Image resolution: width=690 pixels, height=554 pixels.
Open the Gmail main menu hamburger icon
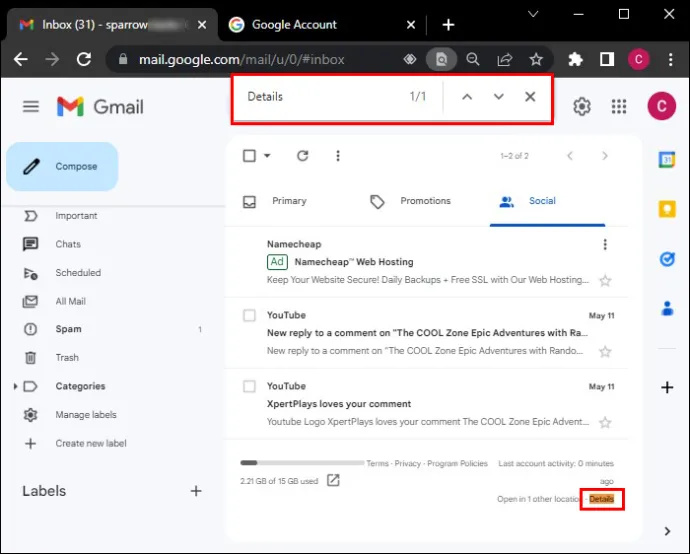point(31,106)
